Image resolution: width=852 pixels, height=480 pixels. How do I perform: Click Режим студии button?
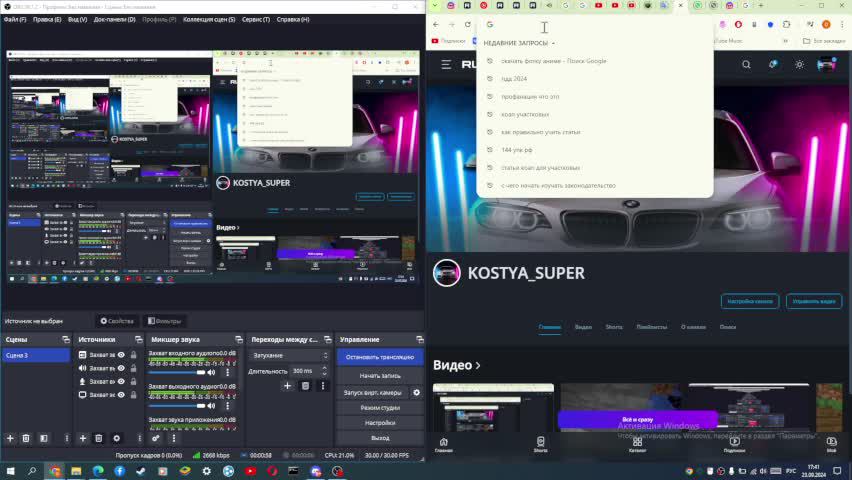click(x=380, y=408)
